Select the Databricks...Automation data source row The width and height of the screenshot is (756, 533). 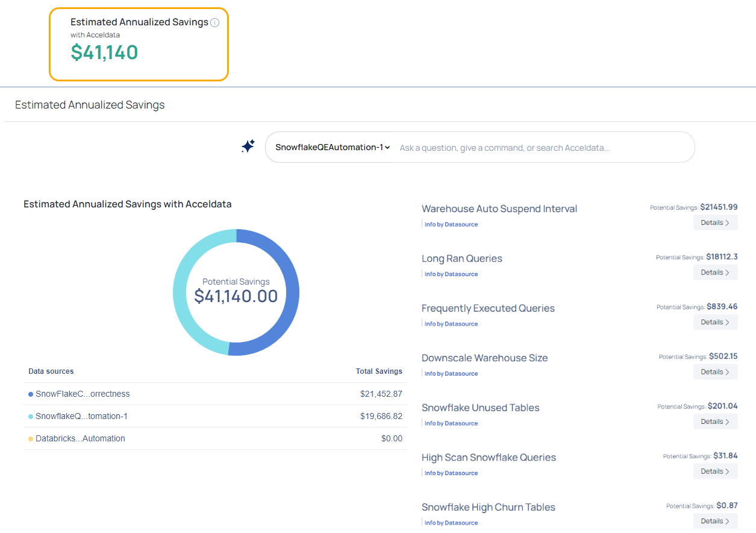tap(215, 438)
